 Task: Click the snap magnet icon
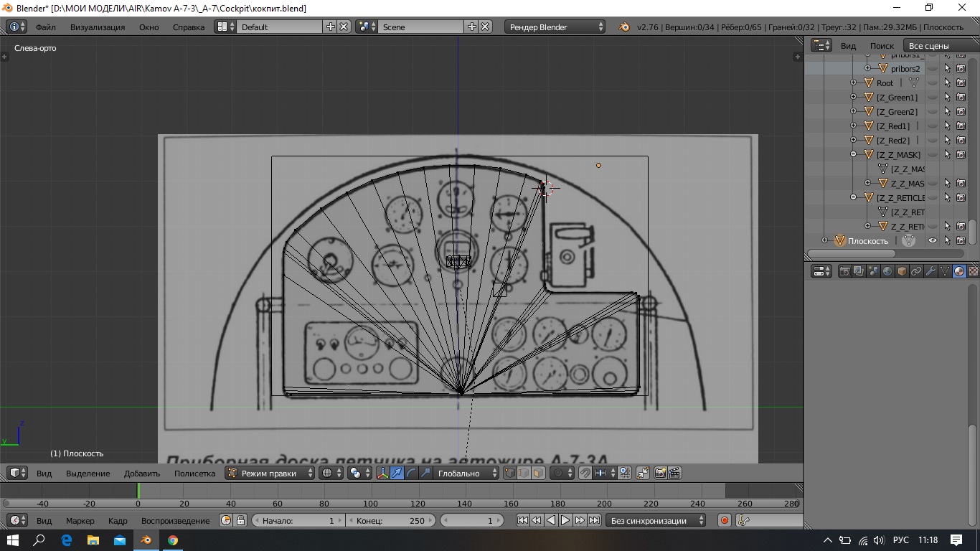coord(585,474)
